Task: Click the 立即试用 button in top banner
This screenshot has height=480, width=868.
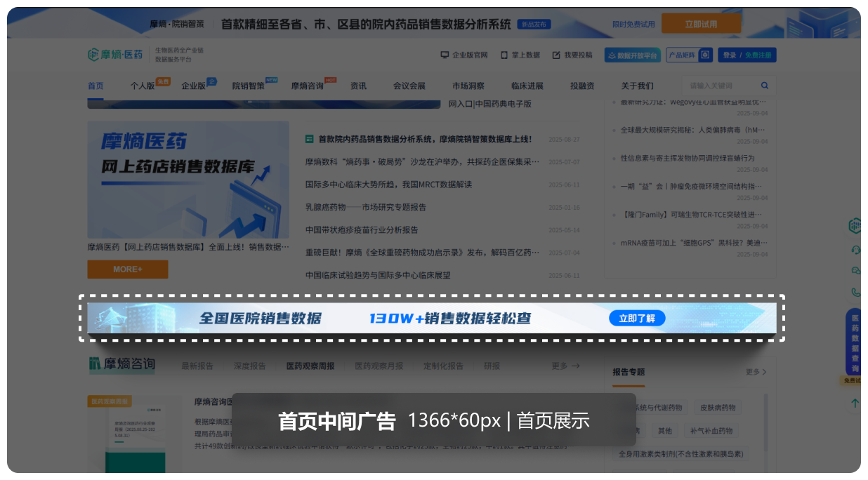Action: [700, 24]
